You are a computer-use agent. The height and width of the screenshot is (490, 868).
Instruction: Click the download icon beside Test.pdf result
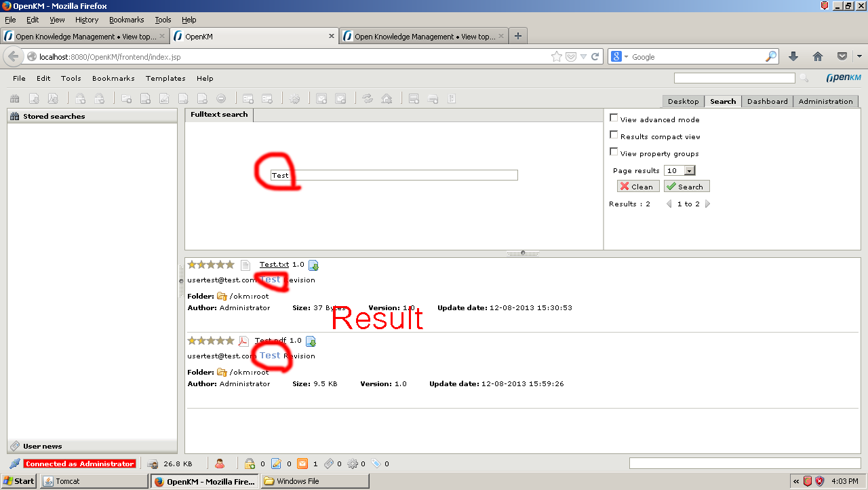click(x=311, y=341)
